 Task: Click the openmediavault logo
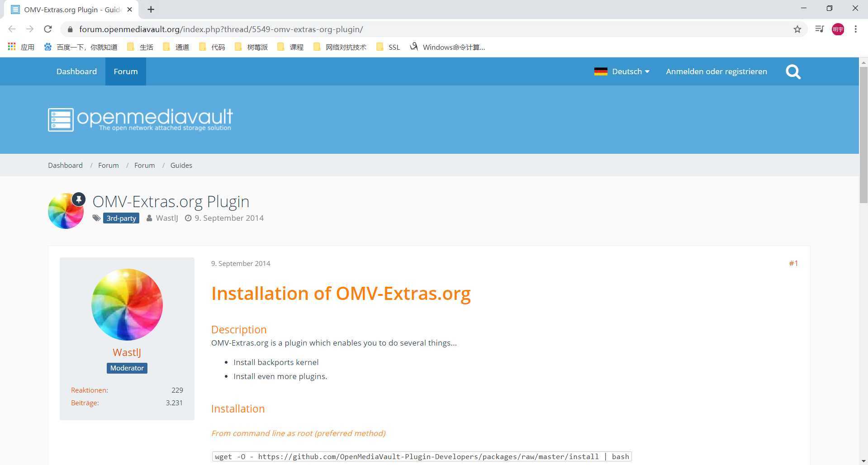point(140,120)
